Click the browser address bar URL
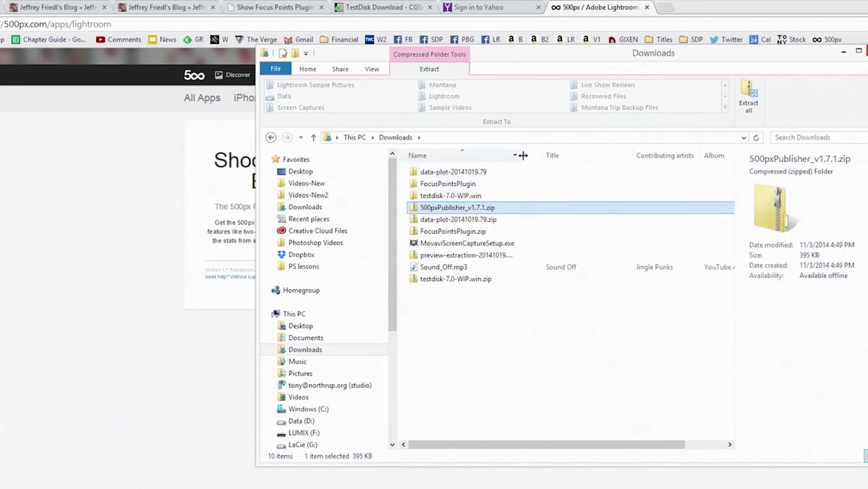This screenshot has height=489, width=868. (x=56, y=24)
